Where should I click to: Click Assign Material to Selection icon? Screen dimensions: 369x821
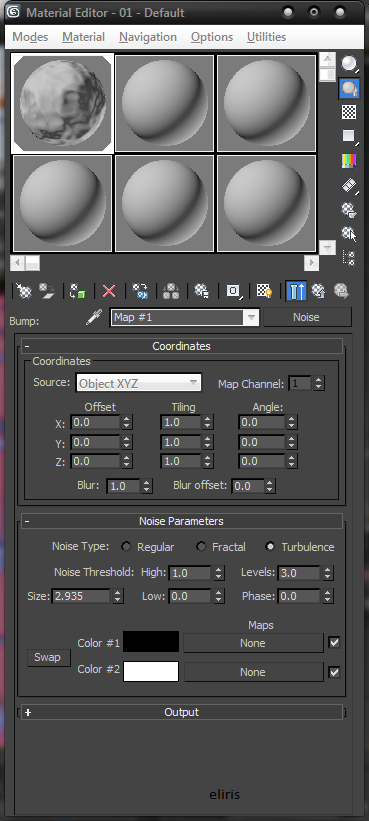tap(77, 291)
